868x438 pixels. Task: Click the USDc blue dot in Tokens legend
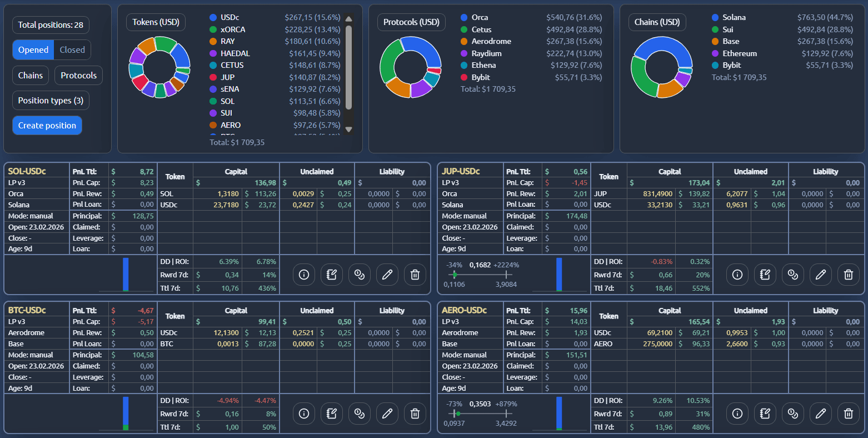(213, 18)
